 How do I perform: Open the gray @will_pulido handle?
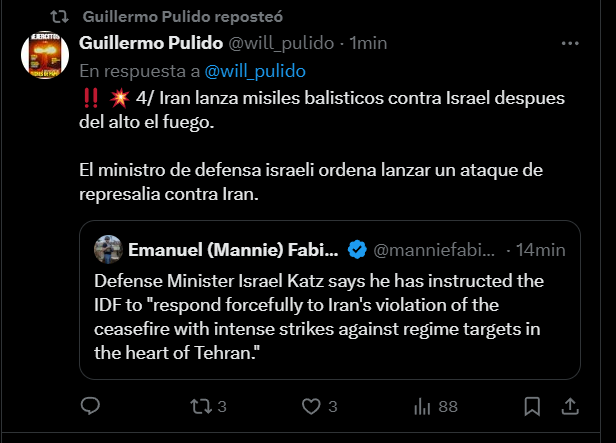[281, 43]
